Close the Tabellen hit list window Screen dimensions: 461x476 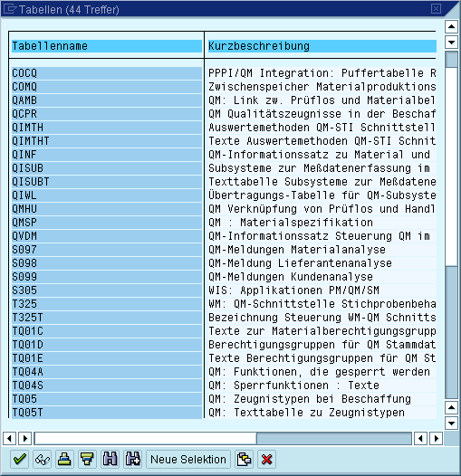click(x=436, y=8)
